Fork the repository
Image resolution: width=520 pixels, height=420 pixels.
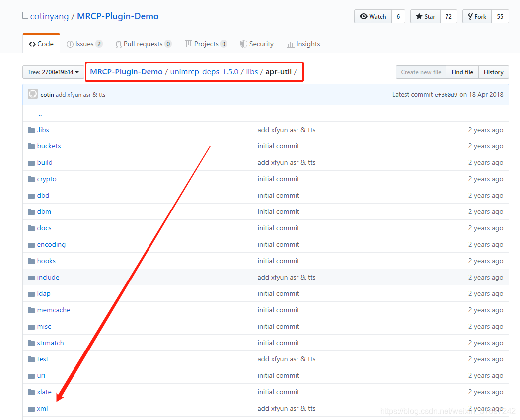tap(477, 16)
